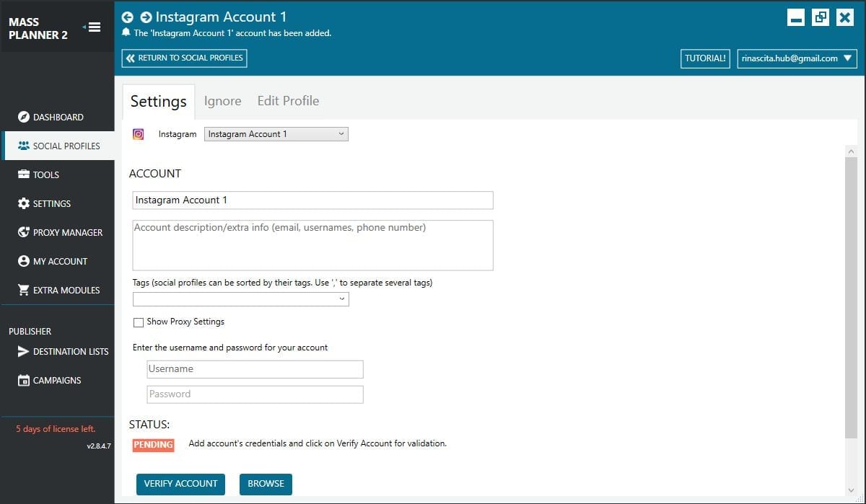Click the vertical scrollbar thumb
Image resolution: width=866 pixels, height=504 pixels.
pyautogui.click(x=852, y=297)
